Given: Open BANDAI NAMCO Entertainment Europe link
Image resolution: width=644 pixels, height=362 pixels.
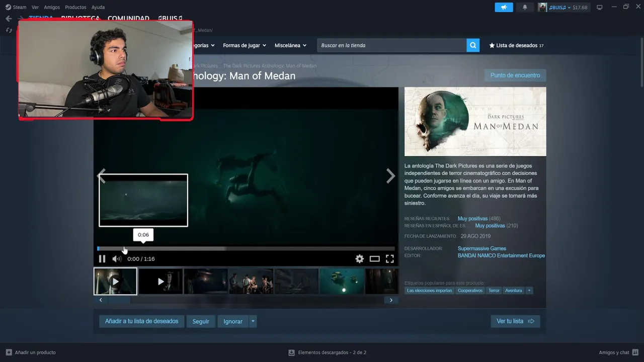Looking at the screenshot, I should 501,255.
